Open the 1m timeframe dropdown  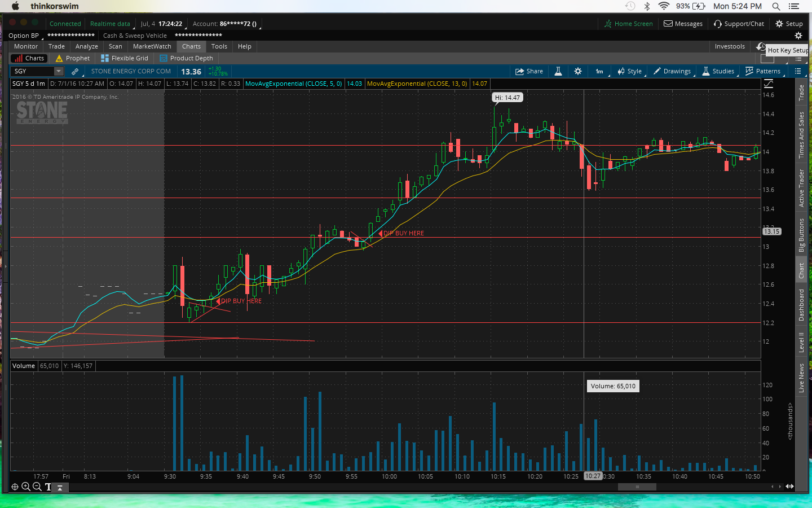[599, 71]
